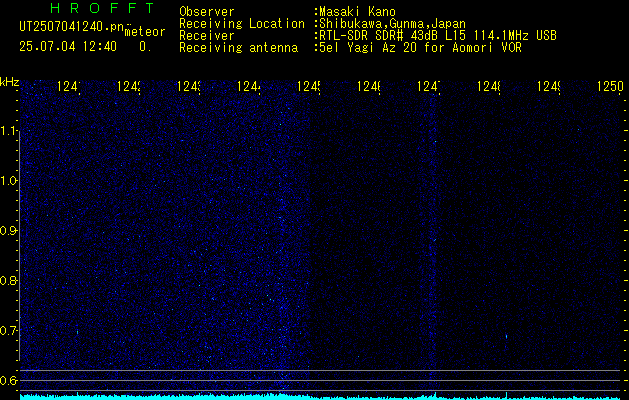The width and height of the screenshot is (629, 400).
Task: Click the 1.1 kHz frequency label
Action: (8, 131)
